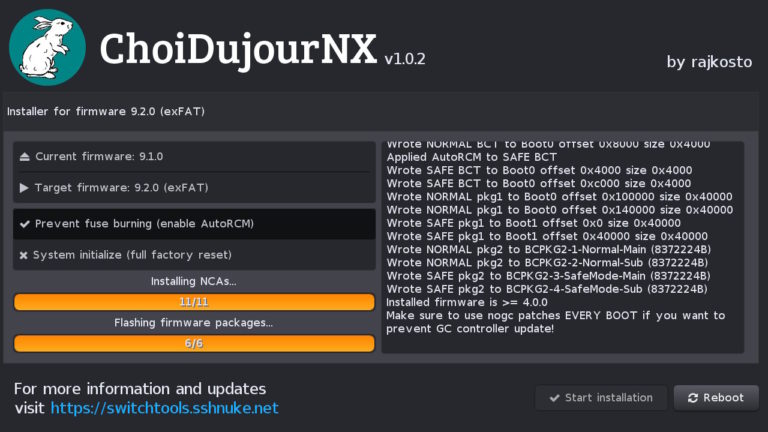The image size is (768, 432).
Task: Click the ChoiDujourNX title text
Action: (238, 46)
